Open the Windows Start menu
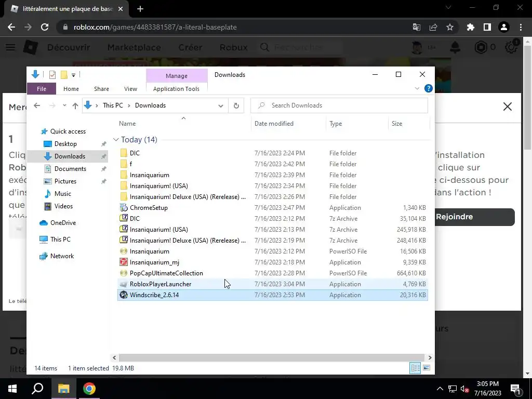 coord(12,389)
